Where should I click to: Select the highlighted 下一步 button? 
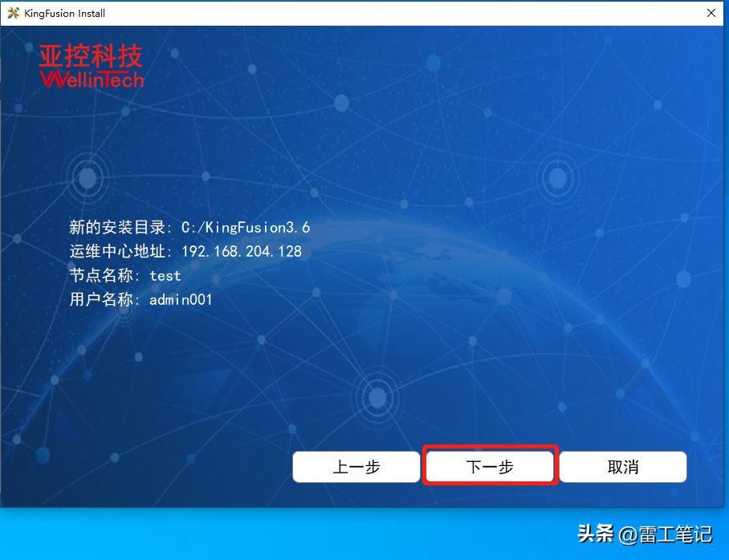pos(490,466)
